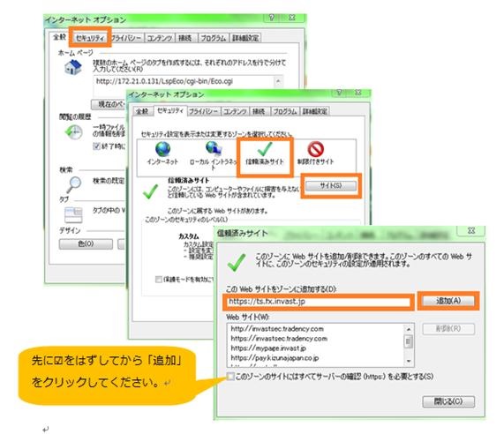Select the Restricted sites red prohibition icon
Viewport: 504px width, 434px height.
click(x=316, y=149)
